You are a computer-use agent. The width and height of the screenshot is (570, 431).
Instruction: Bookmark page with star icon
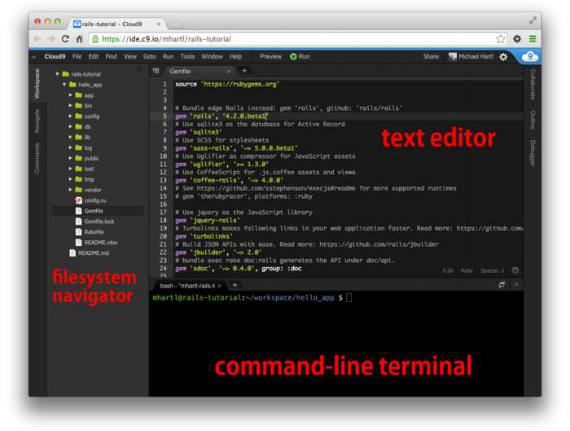click(x=501, y=39)
